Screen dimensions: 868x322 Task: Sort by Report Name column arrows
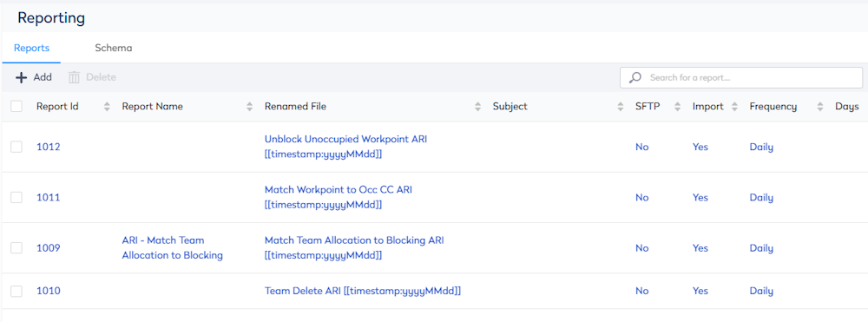(250, 107)
